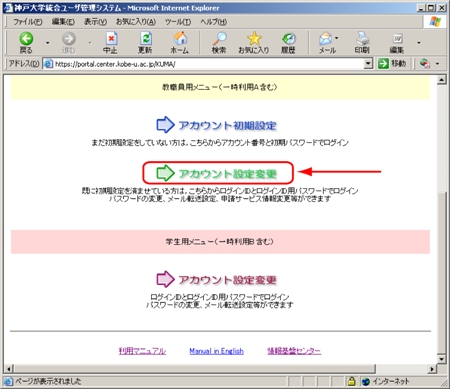Click the pink arrow in student menu
The width and height of the screenshot is (450, 389).
click(165, 279)
